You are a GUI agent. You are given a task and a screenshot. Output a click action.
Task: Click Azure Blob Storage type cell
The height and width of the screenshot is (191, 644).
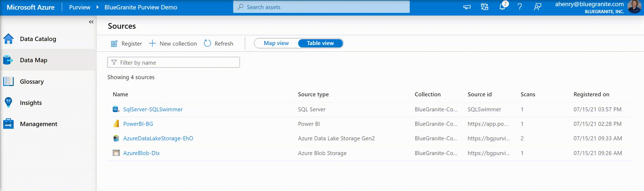click(x=322, y=153)
